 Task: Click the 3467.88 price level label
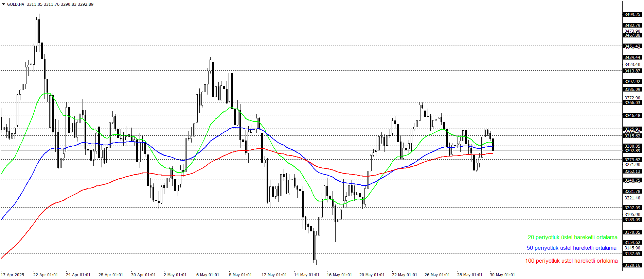click(x=632, y=35)
